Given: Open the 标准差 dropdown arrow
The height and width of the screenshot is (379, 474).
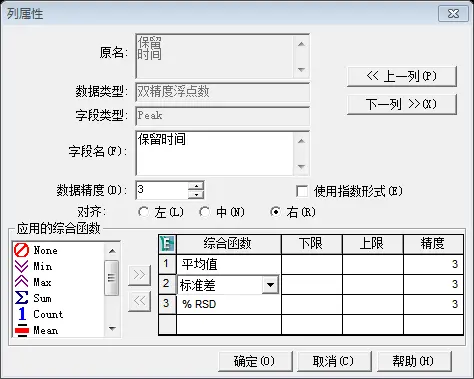Looking at the screenshot, I should tap(270, 285).
